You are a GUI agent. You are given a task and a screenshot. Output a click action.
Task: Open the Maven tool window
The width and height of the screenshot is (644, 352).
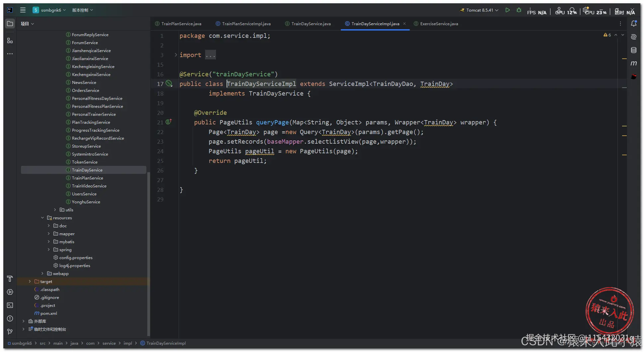[x=634, y=63]
